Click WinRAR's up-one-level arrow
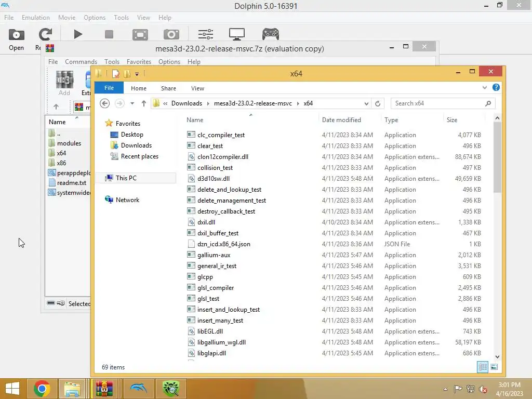The width and height of the screenshot is (532, 399). [56, 107]
